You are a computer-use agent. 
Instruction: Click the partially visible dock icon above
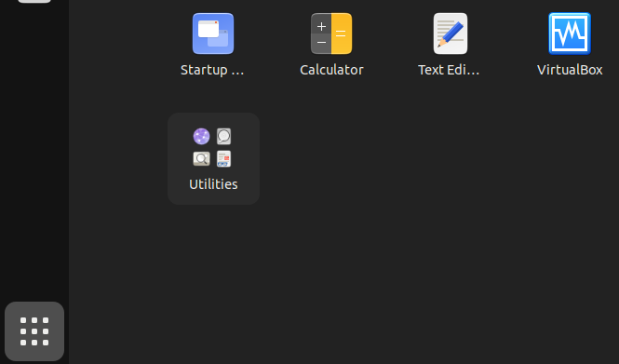point(34,1)
